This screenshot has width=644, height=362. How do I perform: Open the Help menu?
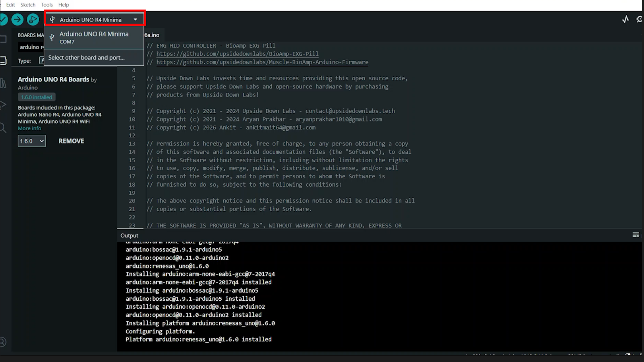(x=63, y=5)
